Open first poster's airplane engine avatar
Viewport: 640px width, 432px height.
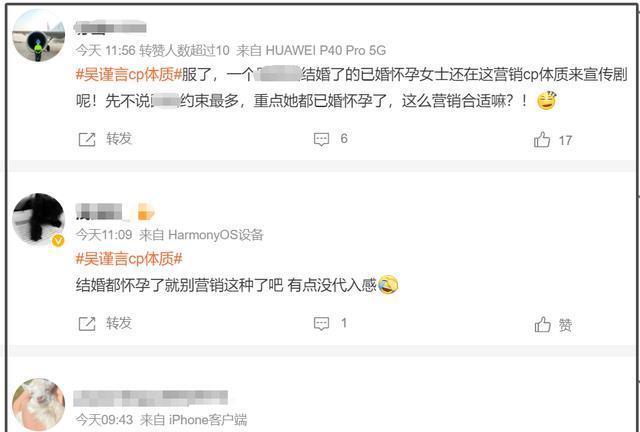[x=38, y=36]
